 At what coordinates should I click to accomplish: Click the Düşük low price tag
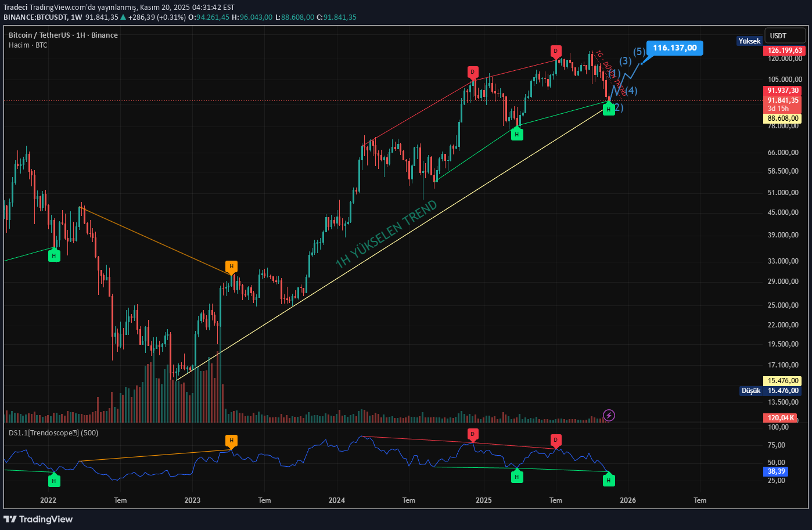tap(750, 391)
